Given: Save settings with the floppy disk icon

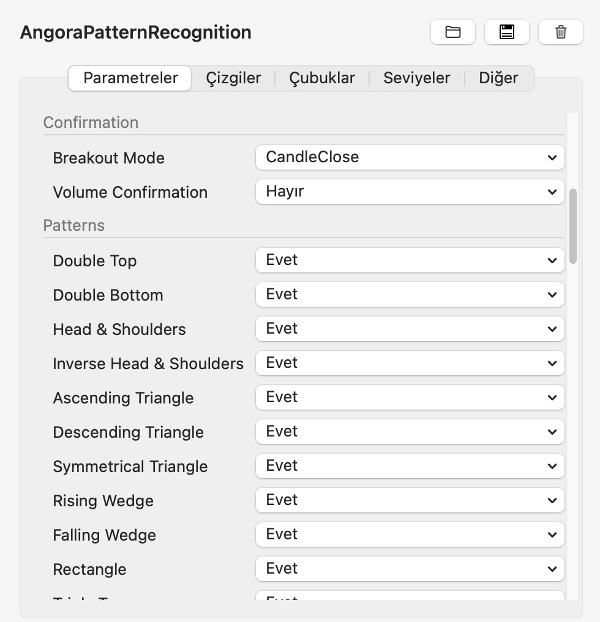Looking at the screenshot, I should (x=507, y=32).
